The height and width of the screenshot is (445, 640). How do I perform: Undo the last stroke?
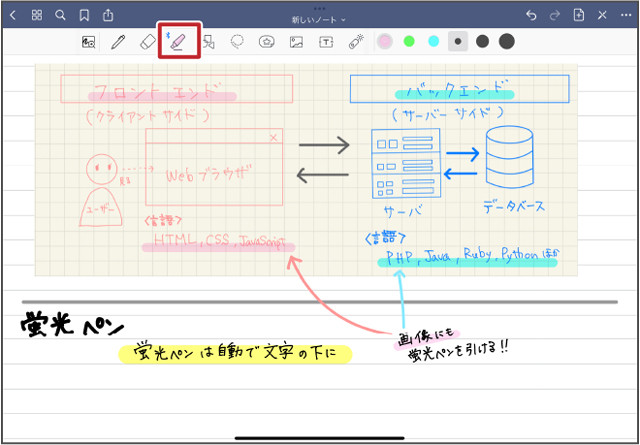[x=530, y=15]
